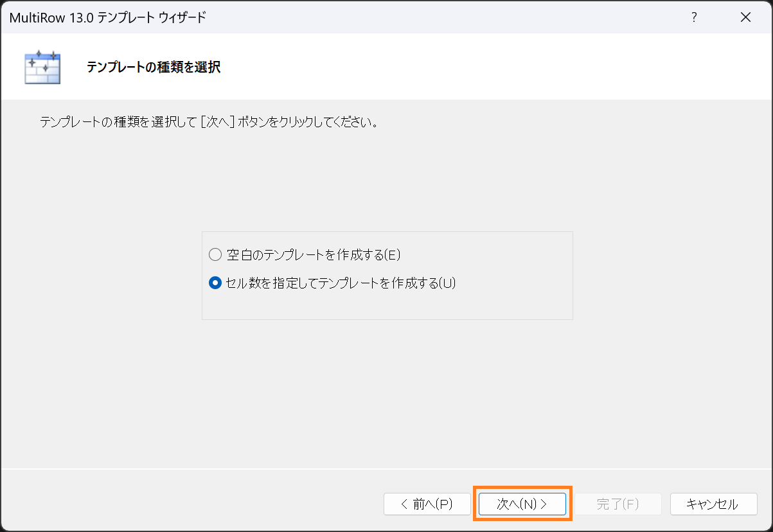The height and width of the screenshot is (532, 773).
Task: Click the 次へ(N) > button
Action: click(522, 504)
